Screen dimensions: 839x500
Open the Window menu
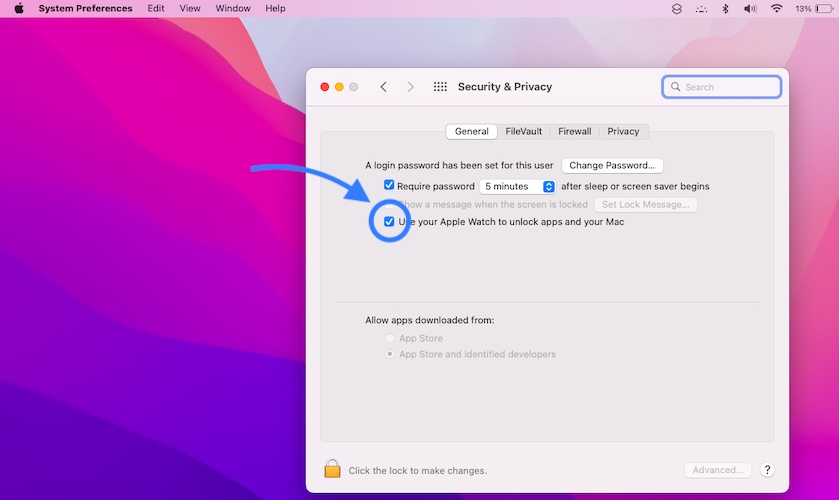point(233,9)
